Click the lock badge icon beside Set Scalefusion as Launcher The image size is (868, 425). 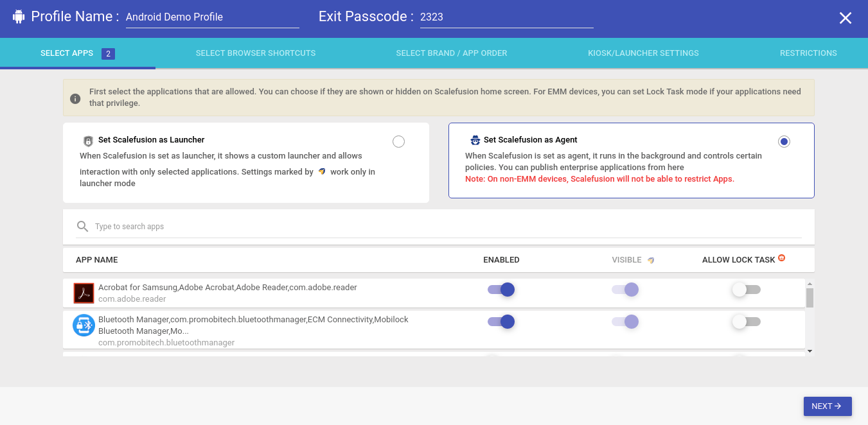point(89,141)
